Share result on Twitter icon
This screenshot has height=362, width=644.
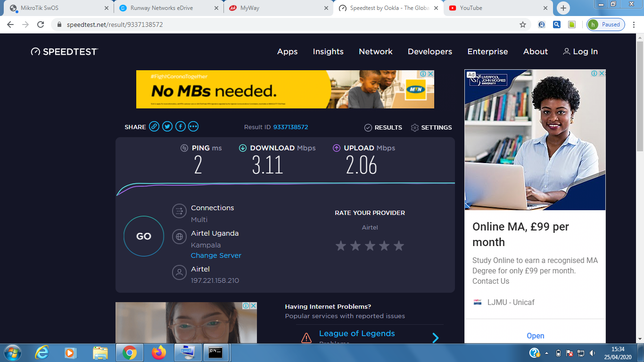click(167, 126)
